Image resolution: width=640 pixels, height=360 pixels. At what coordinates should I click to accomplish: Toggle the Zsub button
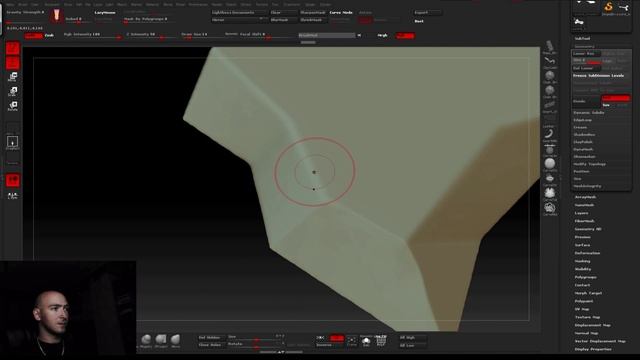click(x=49, y=36)
